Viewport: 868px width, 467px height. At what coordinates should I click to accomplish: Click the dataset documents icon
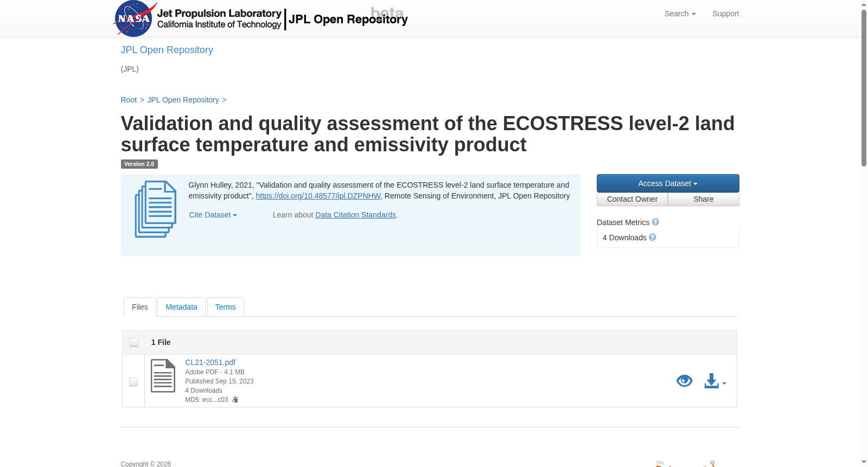coord(156,209)
